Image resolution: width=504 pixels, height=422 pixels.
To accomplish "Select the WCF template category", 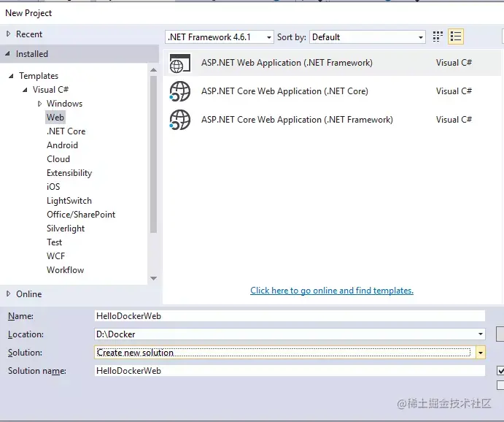I will (55, 256).
